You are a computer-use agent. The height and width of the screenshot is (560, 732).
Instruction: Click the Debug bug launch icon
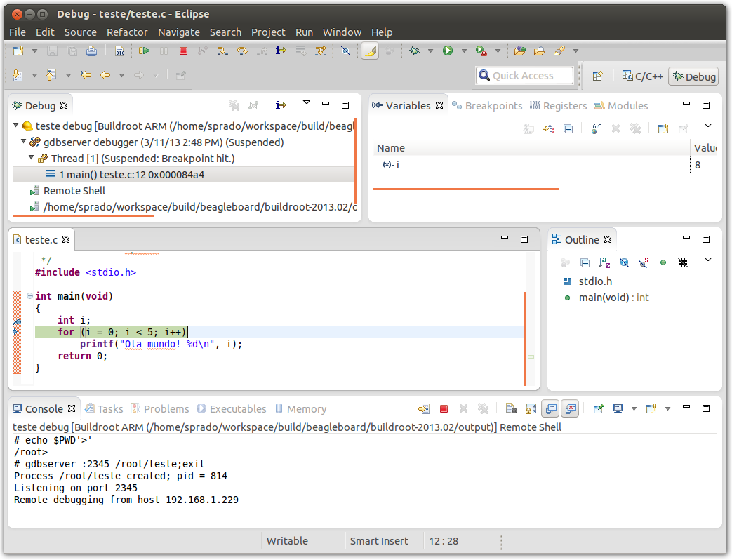pos(414,51)
